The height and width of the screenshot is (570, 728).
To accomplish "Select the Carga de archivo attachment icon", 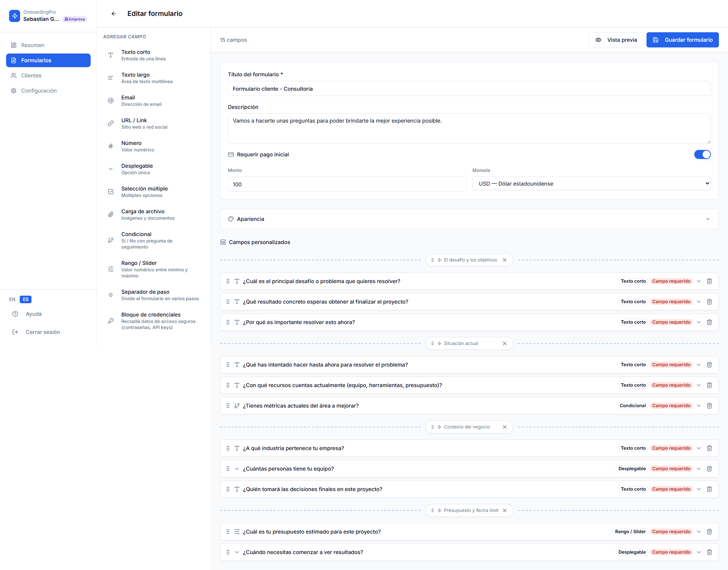I will pos(110,214).
